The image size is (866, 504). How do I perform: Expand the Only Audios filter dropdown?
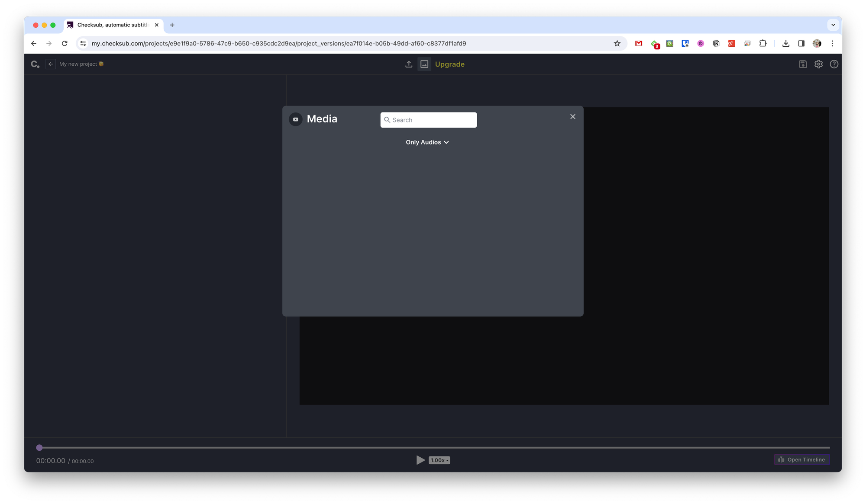coord(427,142)
